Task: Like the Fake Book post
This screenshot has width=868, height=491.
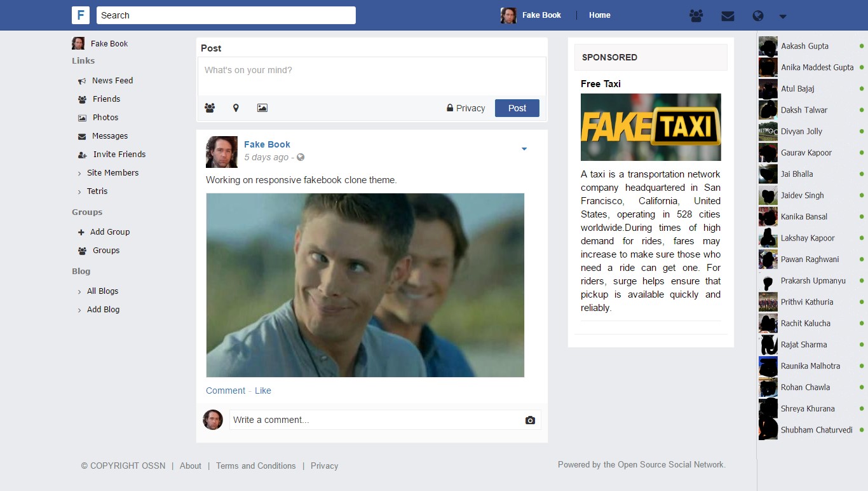Action: pyautogui.click(x=262, y=391)
